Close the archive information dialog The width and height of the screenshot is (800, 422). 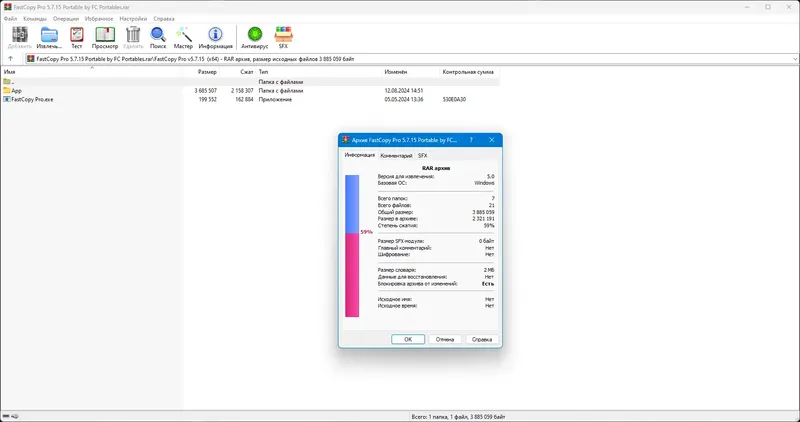pos(491,140)
